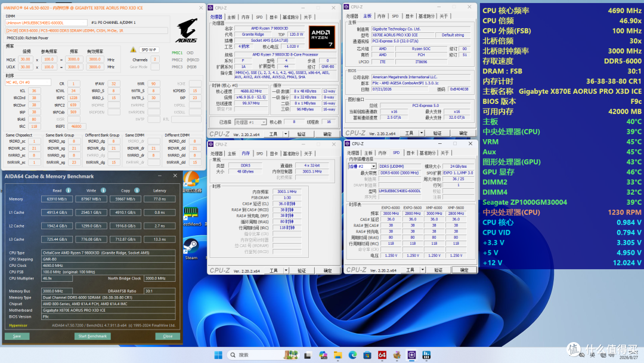Image resolution: width=644 pixels, height=363 pixels.
Task: Click the brown box taskbar icon next to AIDA64
Action: 397,355
